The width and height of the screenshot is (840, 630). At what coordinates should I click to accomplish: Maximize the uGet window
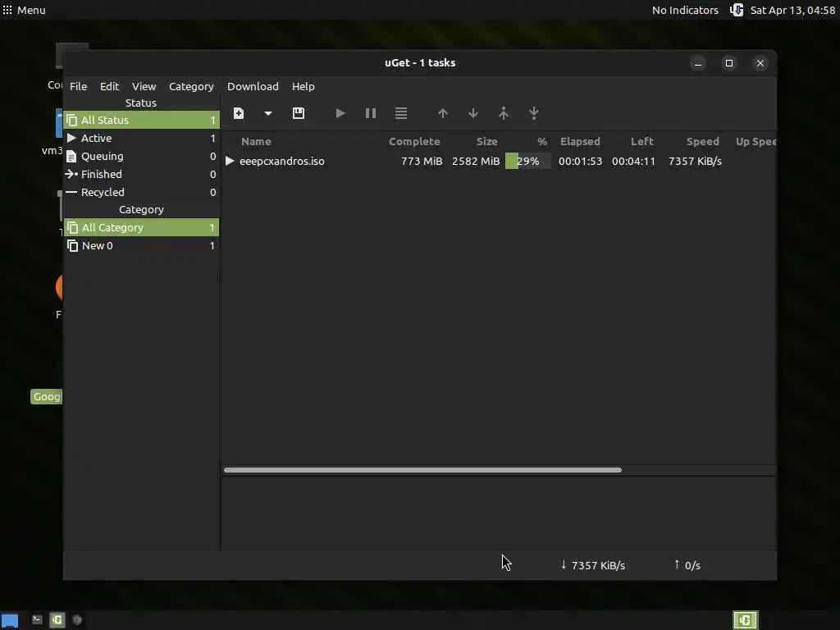point(729,63)
